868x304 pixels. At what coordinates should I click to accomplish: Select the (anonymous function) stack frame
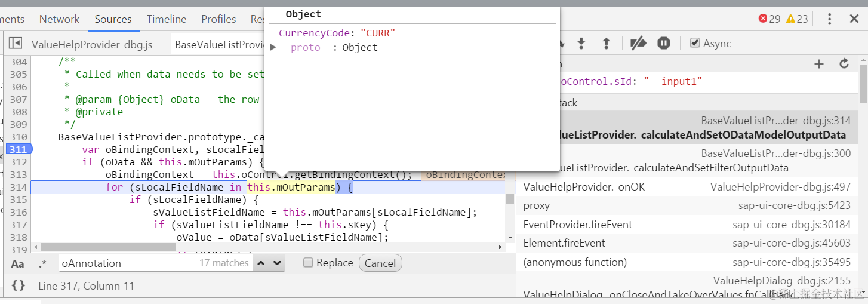coord(687,262)
